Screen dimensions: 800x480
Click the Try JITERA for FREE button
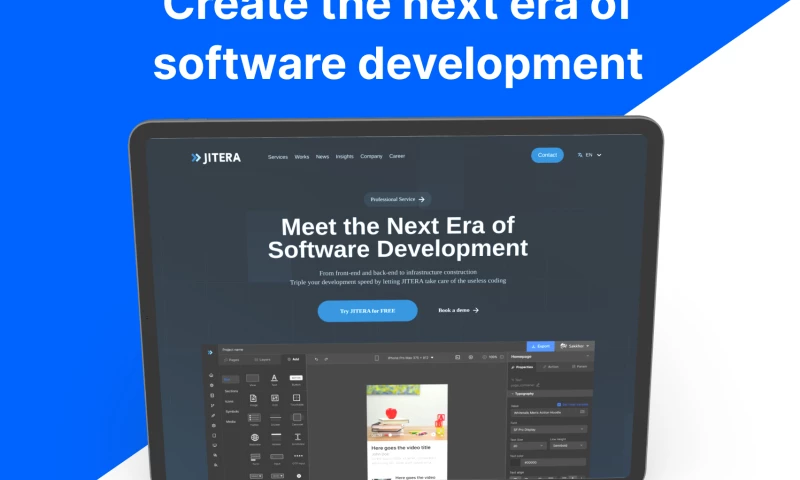(367, 311)
